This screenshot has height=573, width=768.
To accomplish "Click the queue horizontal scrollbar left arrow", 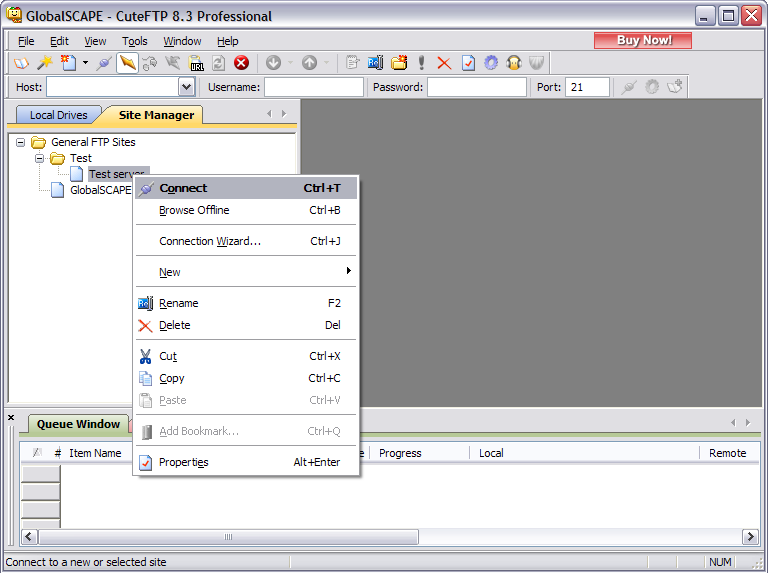I will tap(29, 537).
